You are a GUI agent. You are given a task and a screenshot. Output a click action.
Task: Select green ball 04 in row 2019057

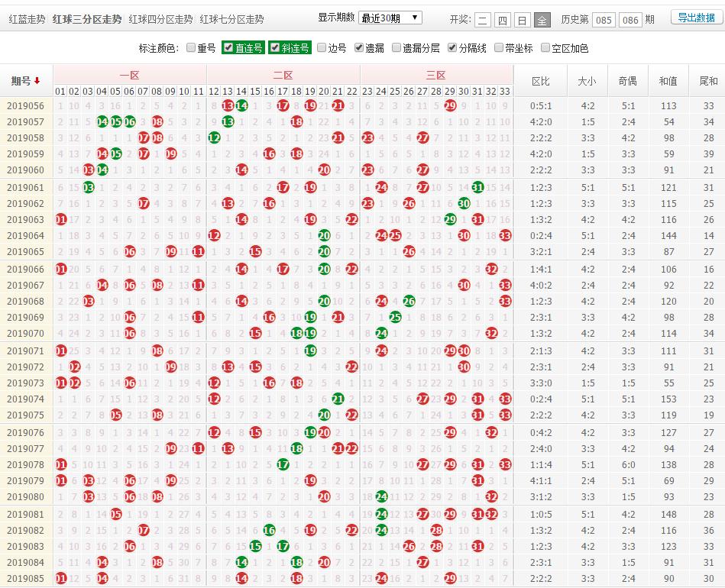click(x=102, y=122)
